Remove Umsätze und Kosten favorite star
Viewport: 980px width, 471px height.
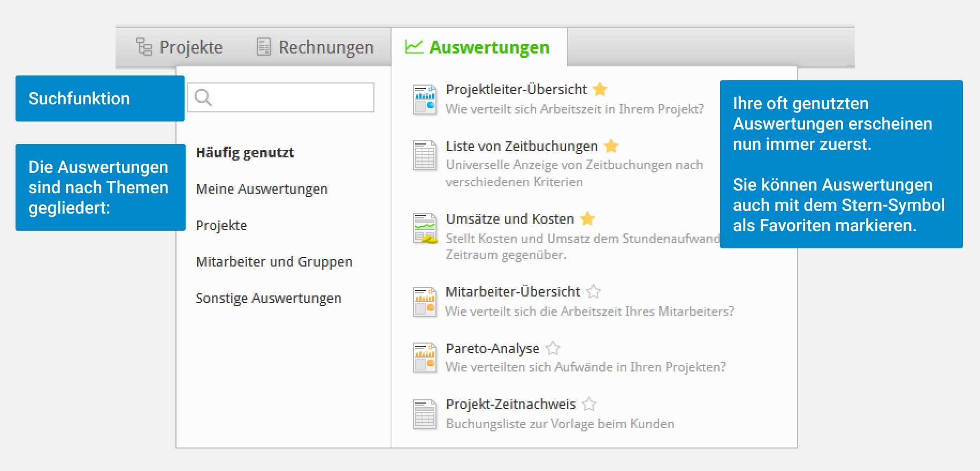[x=588, y=218]
